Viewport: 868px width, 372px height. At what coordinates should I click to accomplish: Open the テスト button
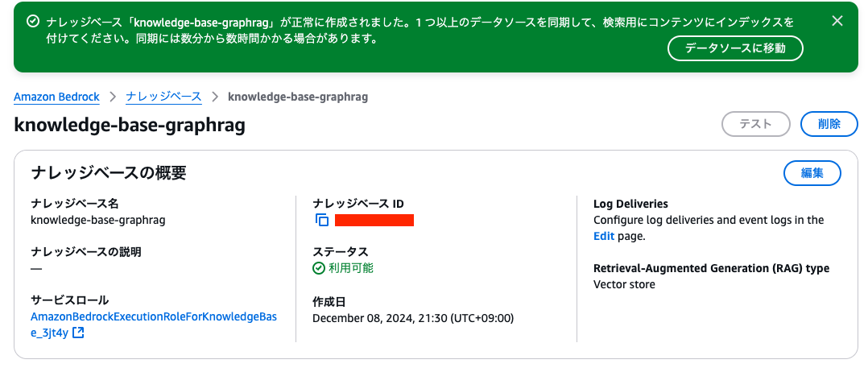756,124
